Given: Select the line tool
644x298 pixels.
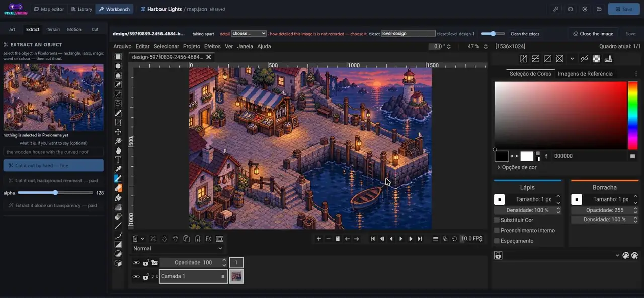Looking at the screenshot, I should [118, 226].
